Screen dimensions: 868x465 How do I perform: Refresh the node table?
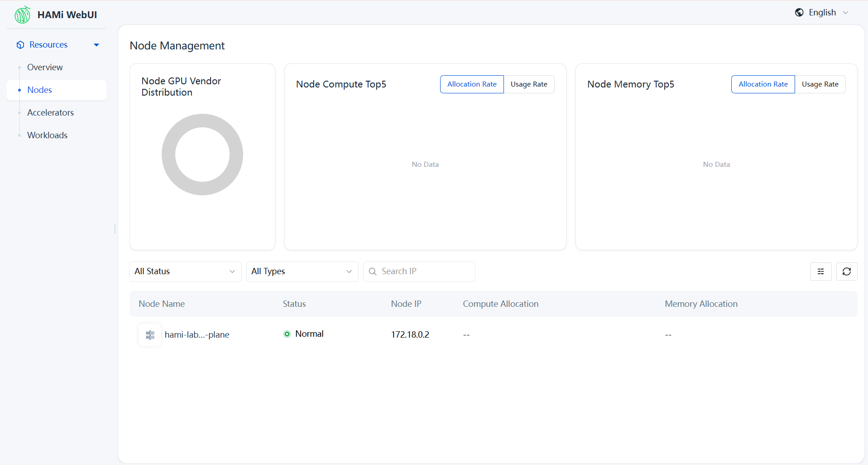847,271
